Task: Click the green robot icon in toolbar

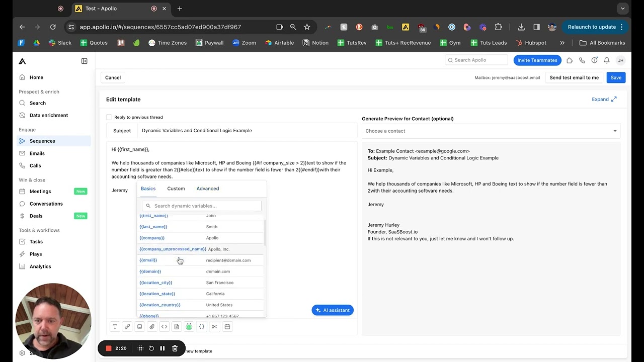Action: click(x=189, y=327)
